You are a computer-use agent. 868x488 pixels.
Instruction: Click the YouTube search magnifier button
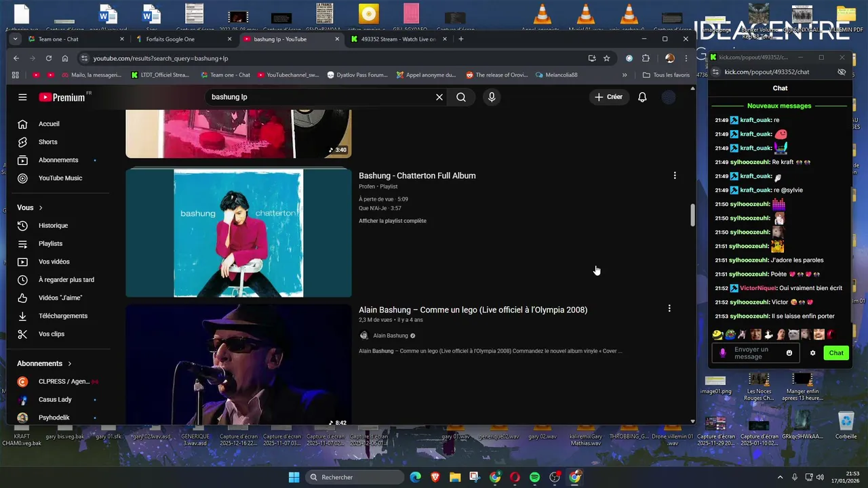pyautogui.click(x=461, y=97)
